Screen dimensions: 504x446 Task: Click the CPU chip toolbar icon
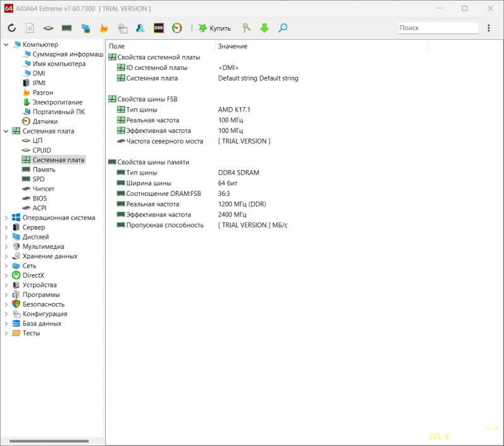(49, 28)
